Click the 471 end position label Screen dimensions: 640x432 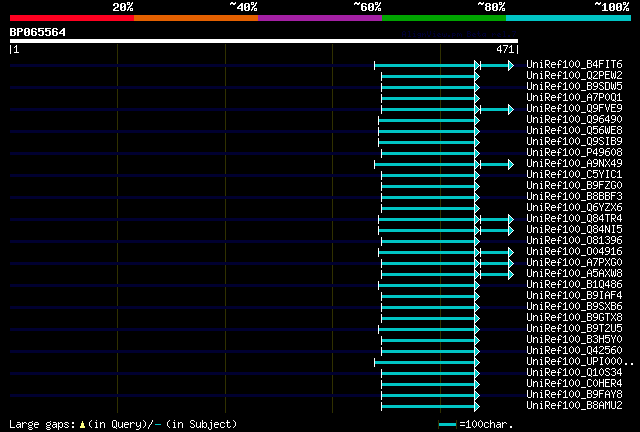505,49
